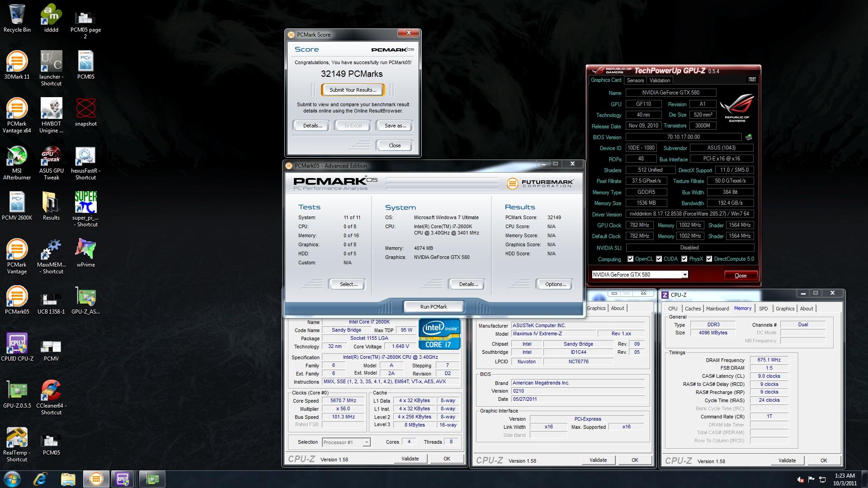Click Select under the Tests section

point(348,284)
